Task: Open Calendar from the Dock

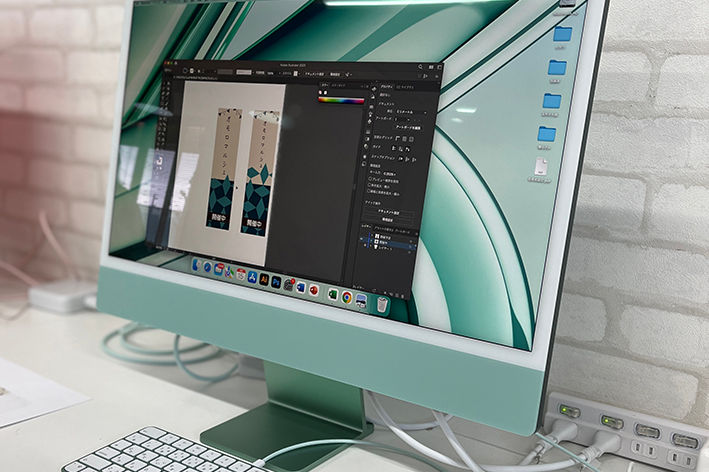Action: click(x=241, y=274)
